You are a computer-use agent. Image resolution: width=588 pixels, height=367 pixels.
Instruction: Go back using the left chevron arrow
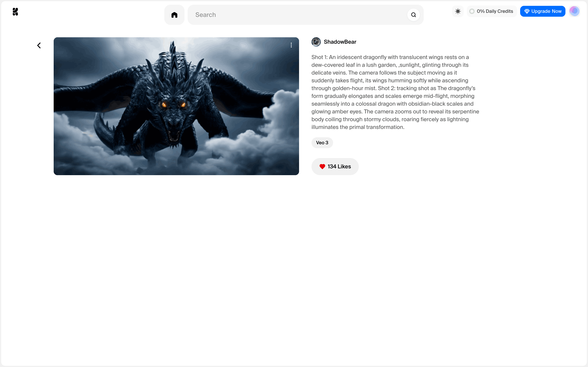tap(39, 45)
